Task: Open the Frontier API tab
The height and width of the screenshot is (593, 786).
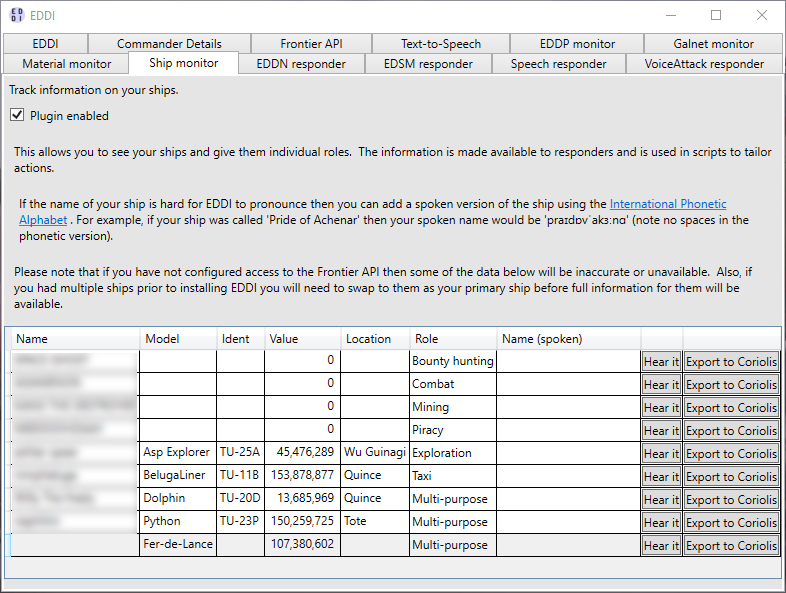Action: (x=311, y=44)
